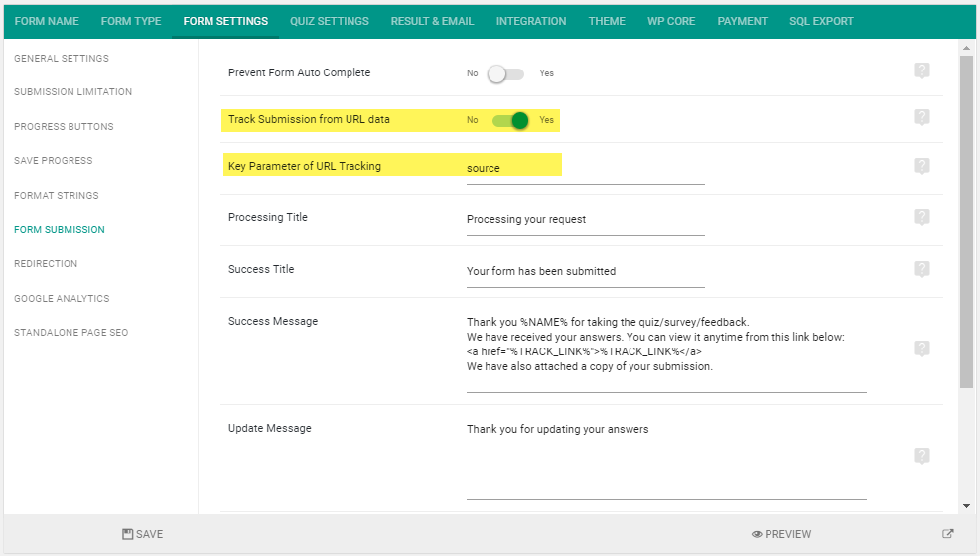Open help icon for Success Title

tap(921, 269)
